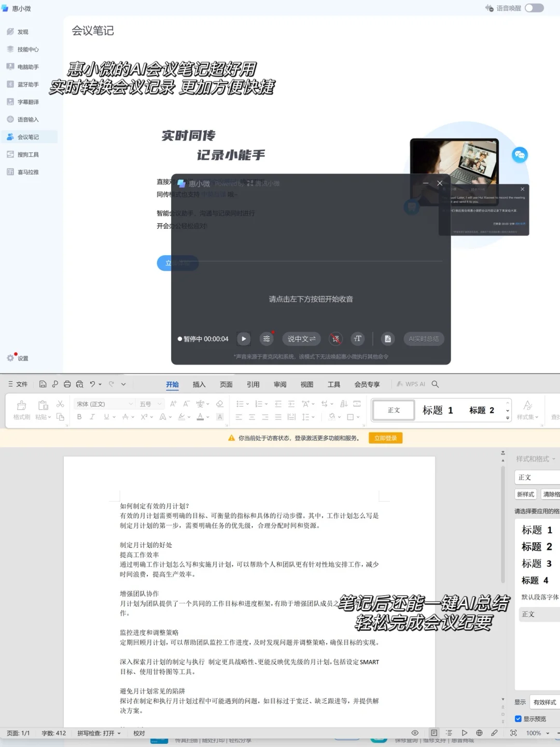
Task: Select 标题 4 in styles pane
Action: [535, 580]
